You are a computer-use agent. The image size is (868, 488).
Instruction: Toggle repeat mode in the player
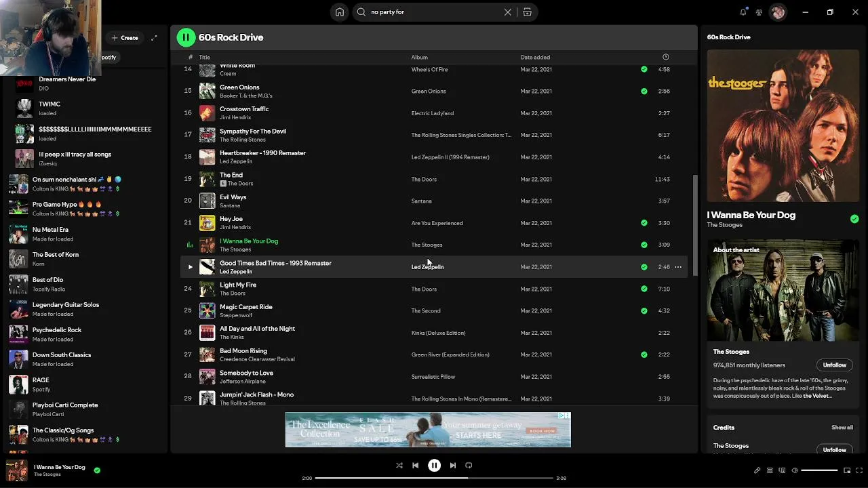pyautogui.click(x=469, y=466)
